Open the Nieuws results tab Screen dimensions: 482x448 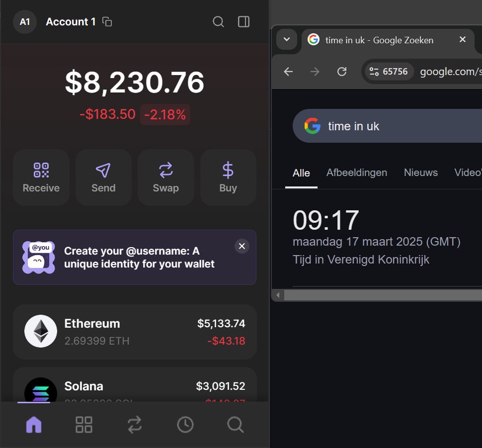click(420, 173)
